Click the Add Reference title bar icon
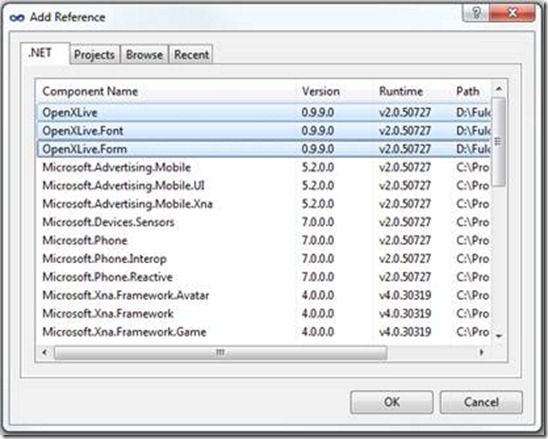Viewport: 548px width, 439px height. [17, 17]
